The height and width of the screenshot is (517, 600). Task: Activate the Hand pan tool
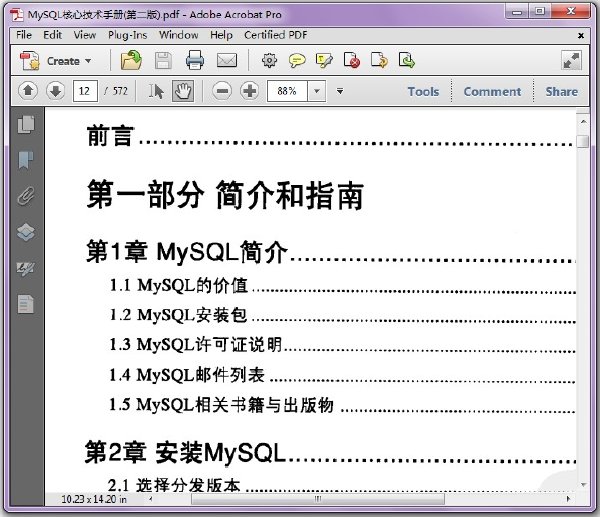pos(183,91)
